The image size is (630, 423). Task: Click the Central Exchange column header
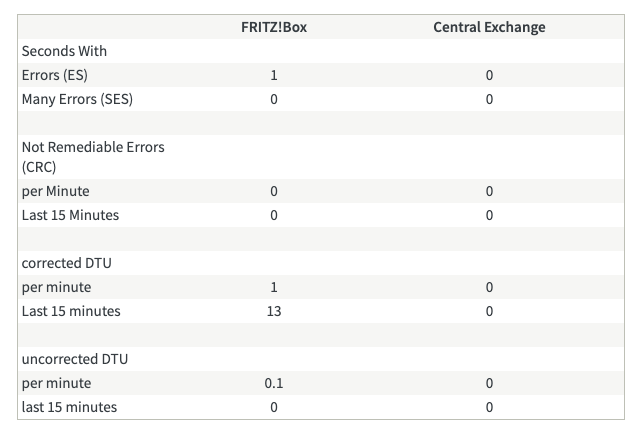[489, 27]
